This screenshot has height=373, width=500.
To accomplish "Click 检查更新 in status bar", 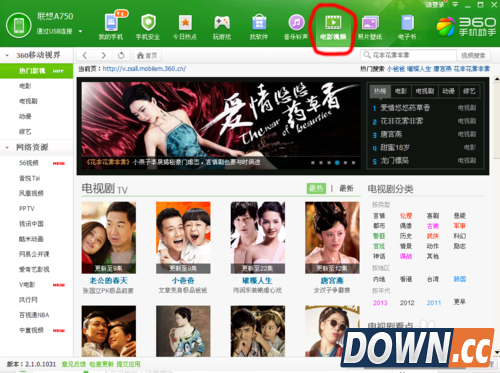I will click(x=101, y=364).
